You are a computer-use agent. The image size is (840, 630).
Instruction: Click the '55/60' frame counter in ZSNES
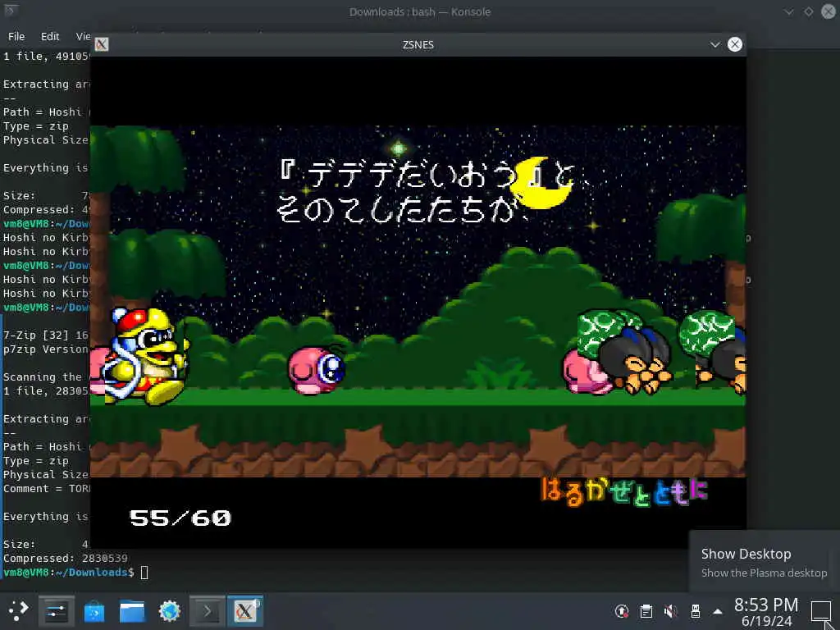tap(180, 518)
